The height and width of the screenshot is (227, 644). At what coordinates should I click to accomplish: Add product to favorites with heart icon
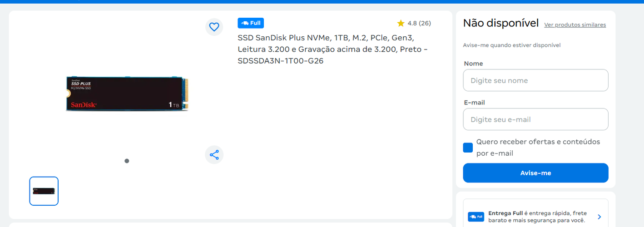coord(214,27)
